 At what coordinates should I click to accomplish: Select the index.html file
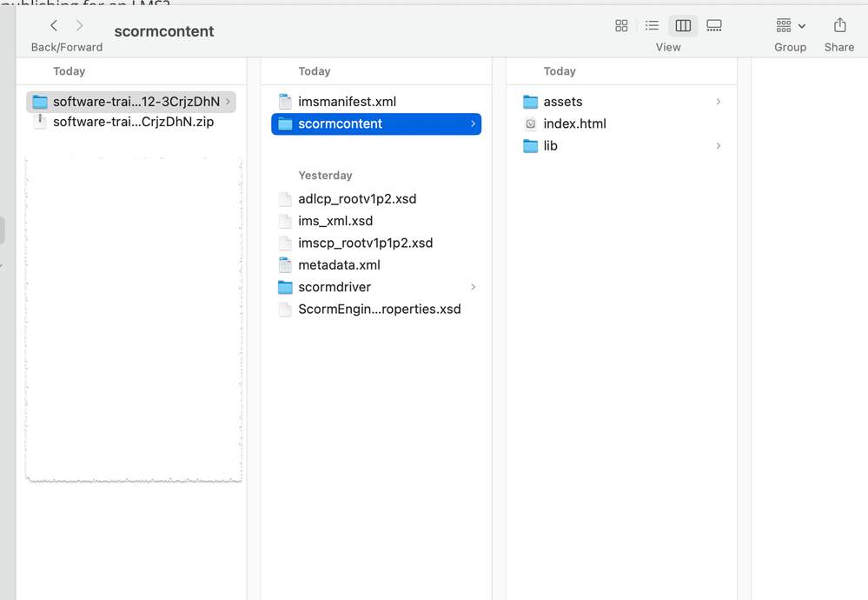574,123
